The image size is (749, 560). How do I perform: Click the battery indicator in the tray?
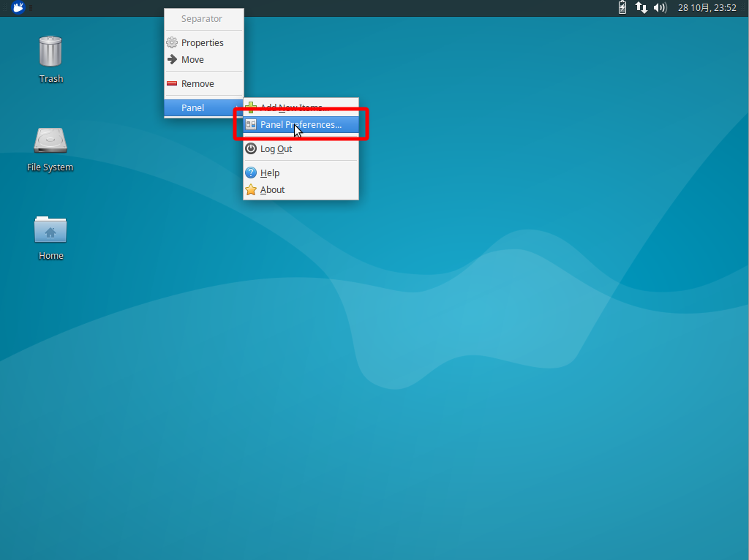(x=624, y=8)
